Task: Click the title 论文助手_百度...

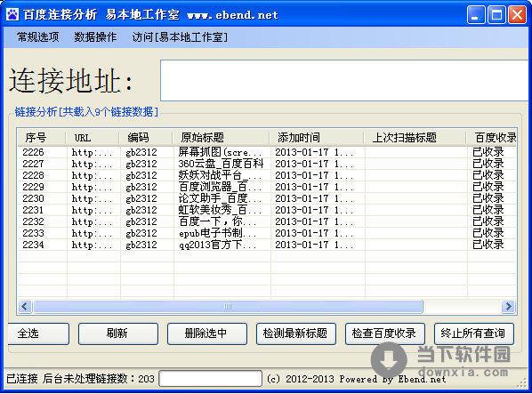Action: click(221, 198)
